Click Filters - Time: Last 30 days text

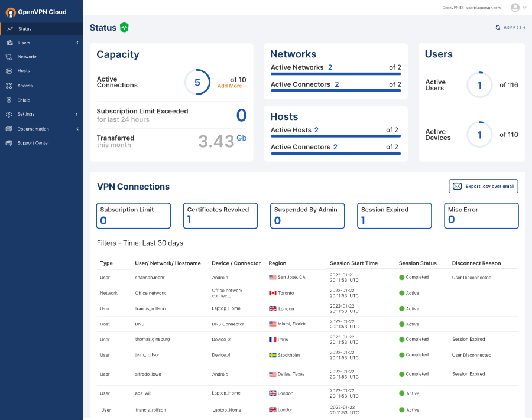pyautogui.click(x=140, y=243)
